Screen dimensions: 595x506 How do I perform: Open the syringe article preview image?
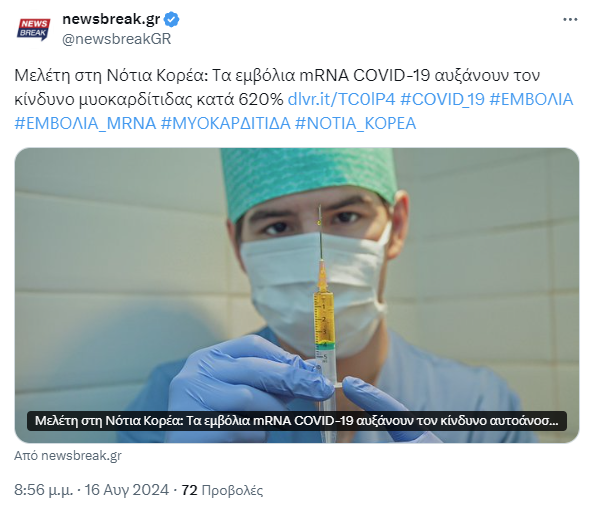click(297, 295)
